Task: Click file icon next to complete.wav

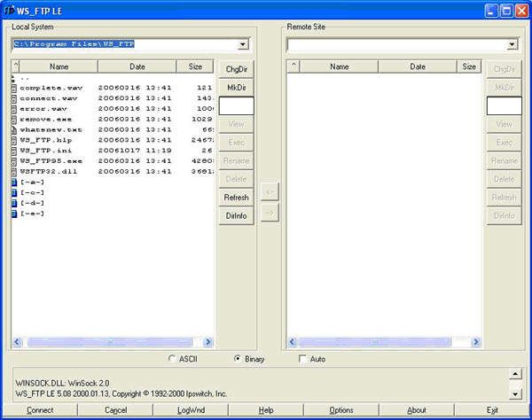Action: point(14,88)
